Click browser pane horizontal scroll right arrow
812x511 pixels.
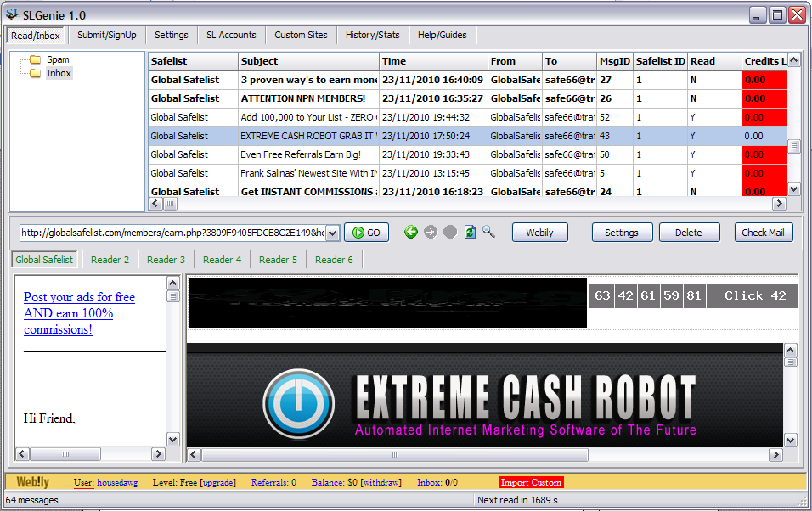tap(775, 455)
